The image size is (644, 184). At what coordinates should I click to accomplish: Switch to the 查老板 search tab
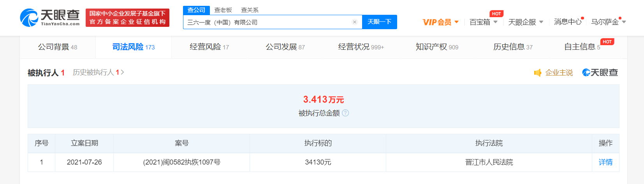point(223,10)
